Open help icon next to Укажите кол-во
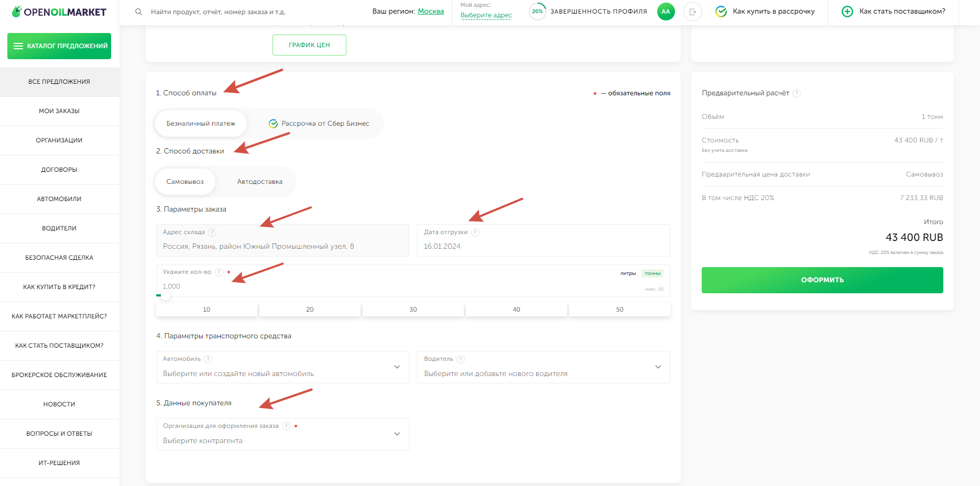 click(x=219, y=272)
